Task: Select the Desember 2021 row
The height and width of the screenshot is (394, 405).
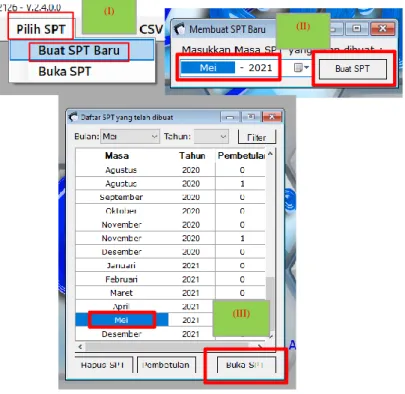Action: pos(144,334)
